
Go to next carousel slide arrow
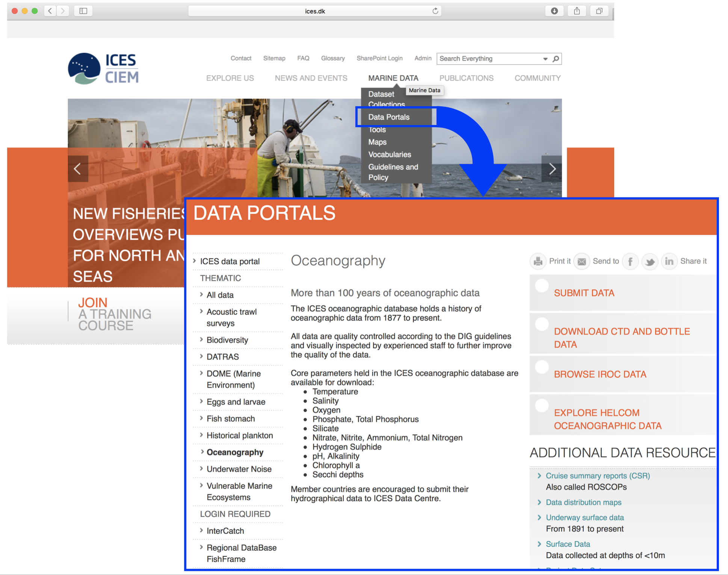tap(551, 169)
